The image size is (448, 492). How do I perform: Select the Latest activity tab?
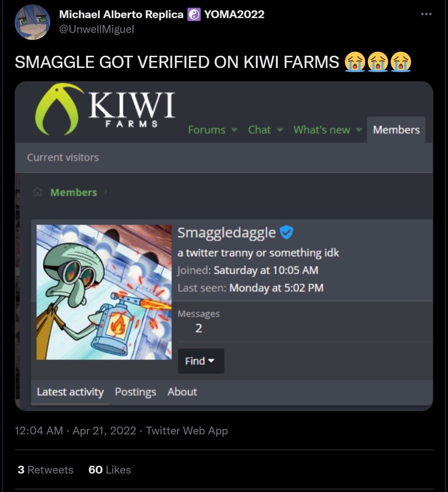pos(70,392)
